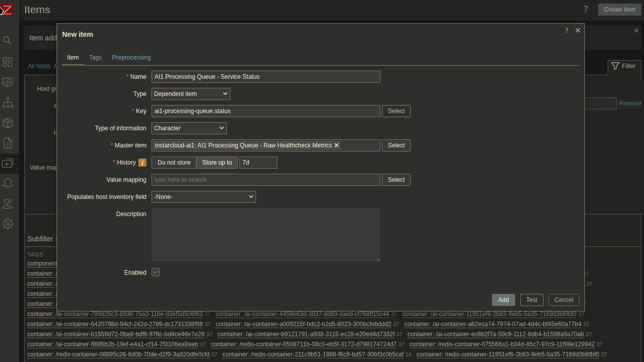Focus the Name input field
The image size is (644, 362).
(266, 77)
